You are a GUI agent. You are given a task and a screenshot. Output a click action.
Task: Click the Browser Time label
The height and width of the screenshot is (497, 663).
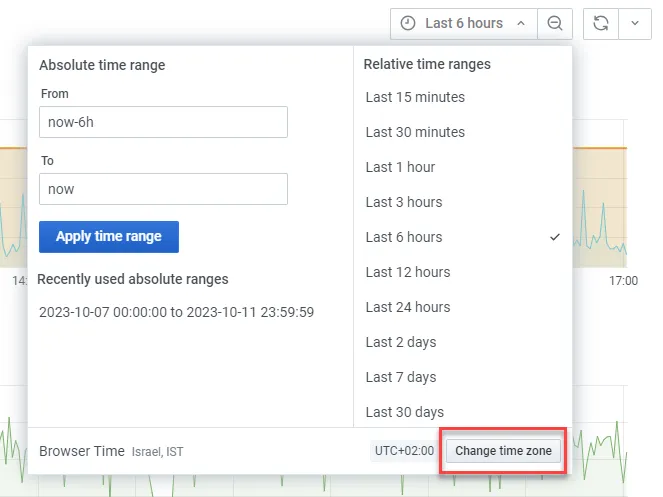pyautogui.click(x=82, y=451)
